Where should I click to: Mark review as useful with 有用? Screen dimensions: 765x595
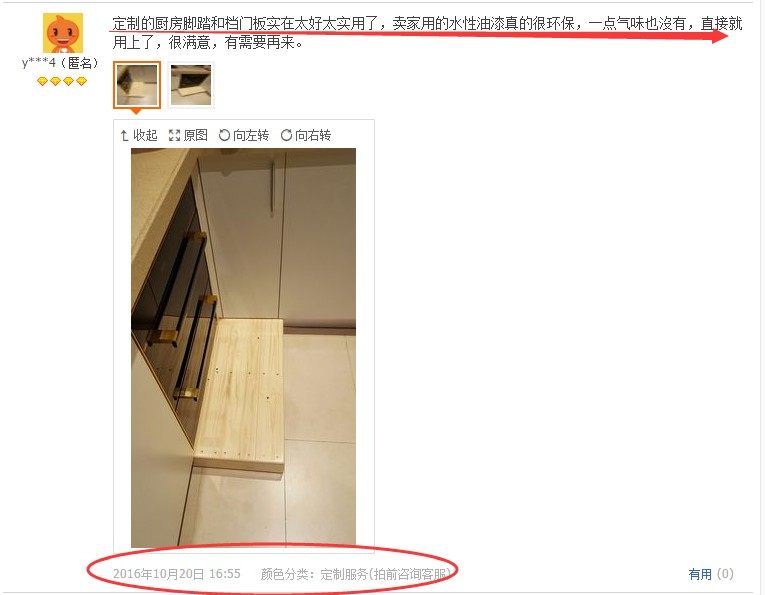(700, 575)
